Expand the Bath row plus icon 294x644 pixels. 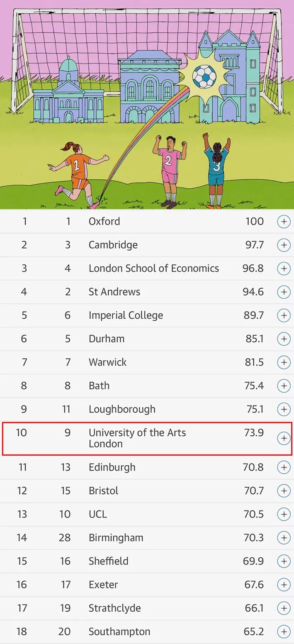(284, 385)
